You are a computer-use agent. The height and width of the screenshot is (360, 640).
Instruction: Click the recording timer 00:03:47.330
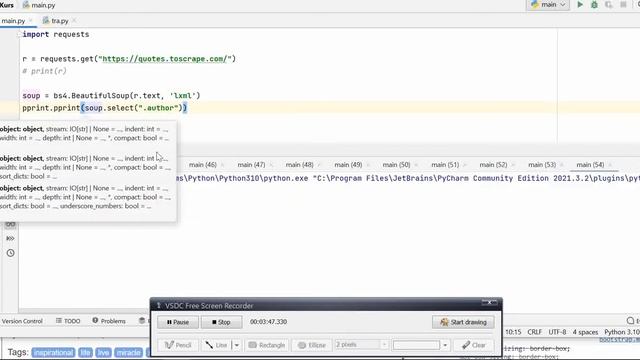pos(268,322)
